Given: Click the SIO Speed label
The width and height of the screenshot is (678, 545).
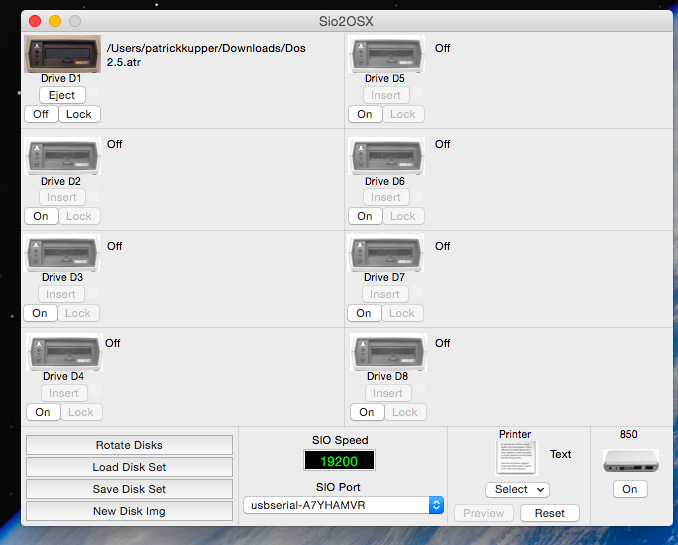Looking at the screenshot, I should [340, 440].
